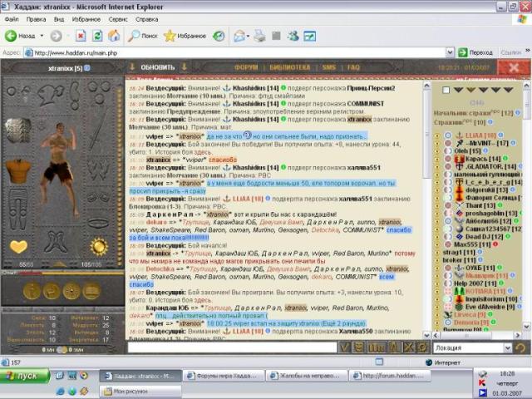Click the round info button under character
532x399 pixels.
coord(32,291)
